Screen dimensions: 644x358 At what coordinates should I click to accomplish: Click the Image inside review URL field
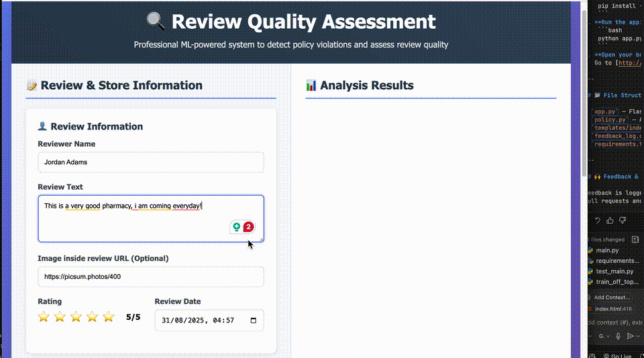[151, 277]
